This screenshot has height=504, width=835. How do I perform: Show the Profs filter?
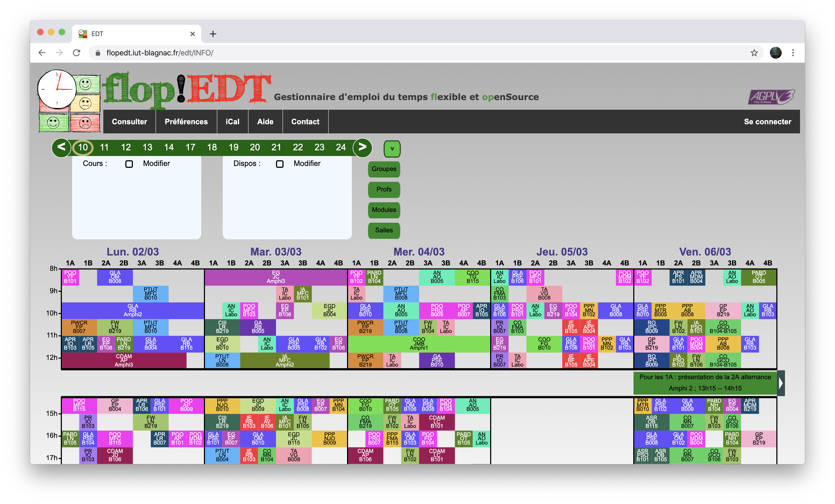point(384,189)
